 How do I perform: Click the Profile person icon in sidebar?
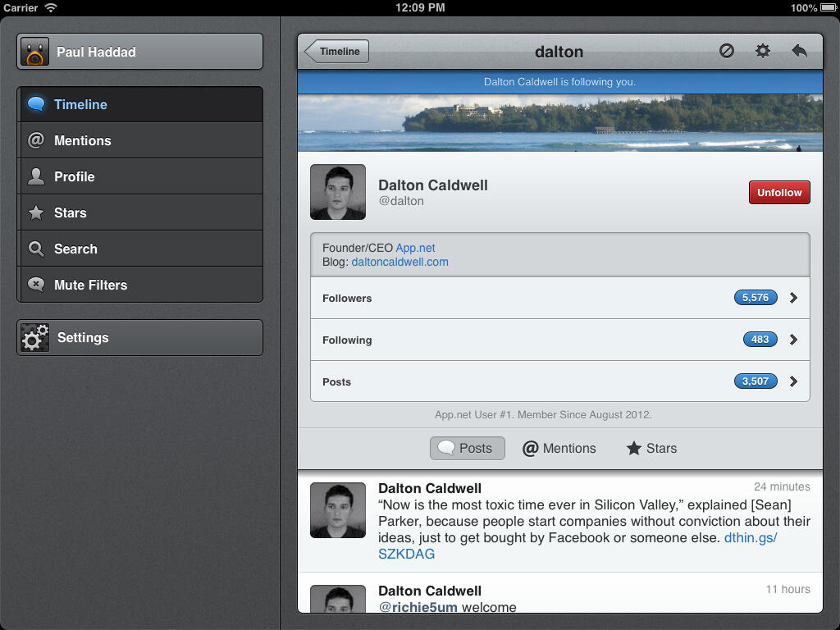[36, 176]
